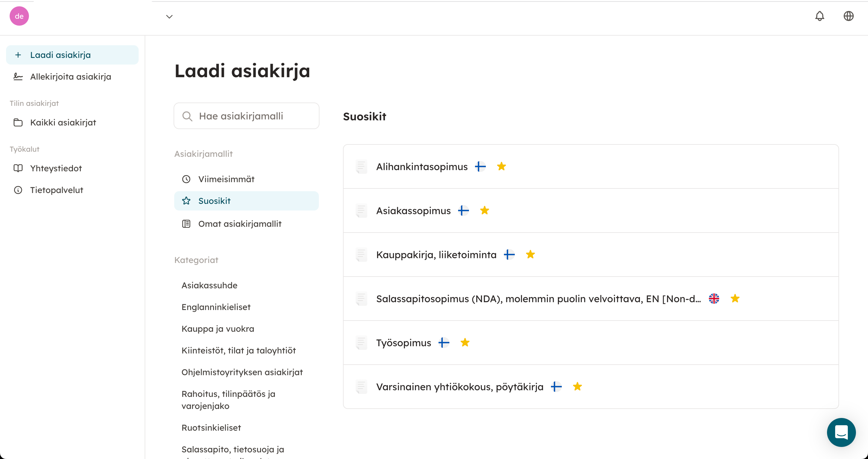The width and height of the screenshot is (868, 459).
Task: Remove star from Varsinainen yhtiökokous, pöytäkirja
Action: pyautogui.click(x=577, y=387)
